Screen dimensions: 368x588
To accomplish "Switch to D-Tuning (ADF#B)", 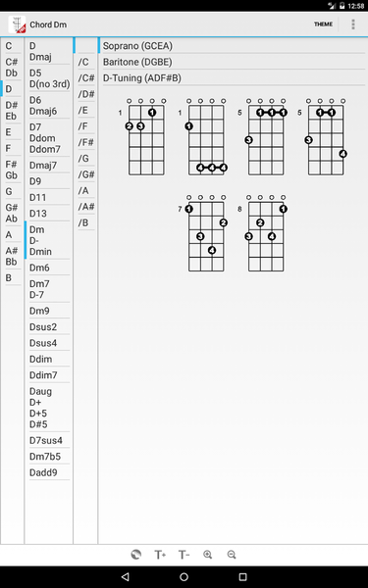I will (233, 78).
